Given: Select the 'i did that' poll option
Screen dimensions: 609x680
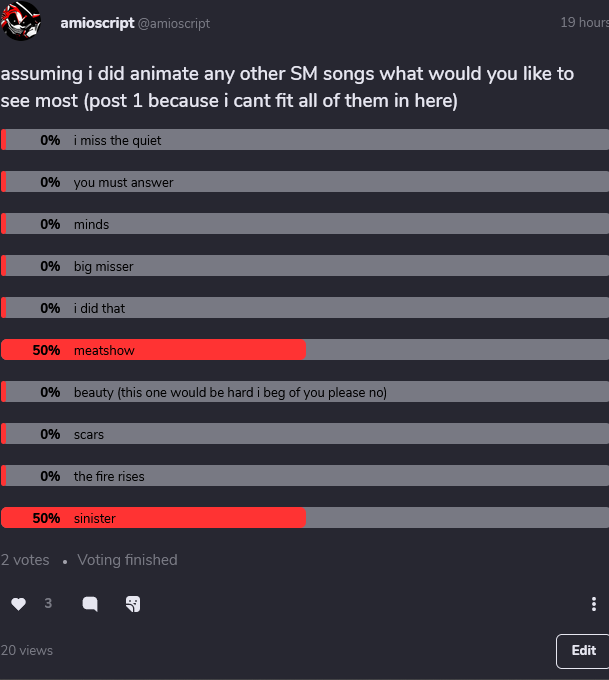Looking at the screenshot, I should pyautogui.click(x=305, y=309).
